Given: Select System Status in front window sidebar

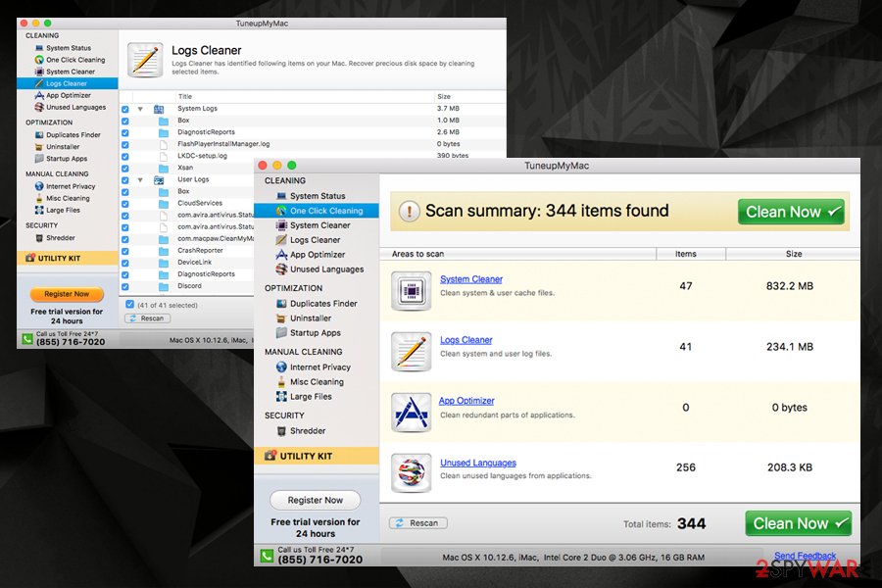Looking at the screenshot, I should [x=317, y=196].
